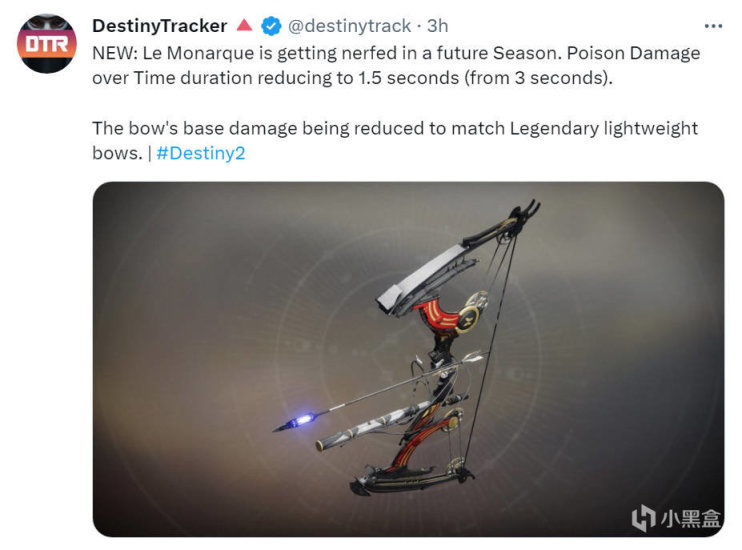This screenshot has height=550, width=742.
Task: Click the red triangle badge beside DestinyTracker
Action: (244, 25)
